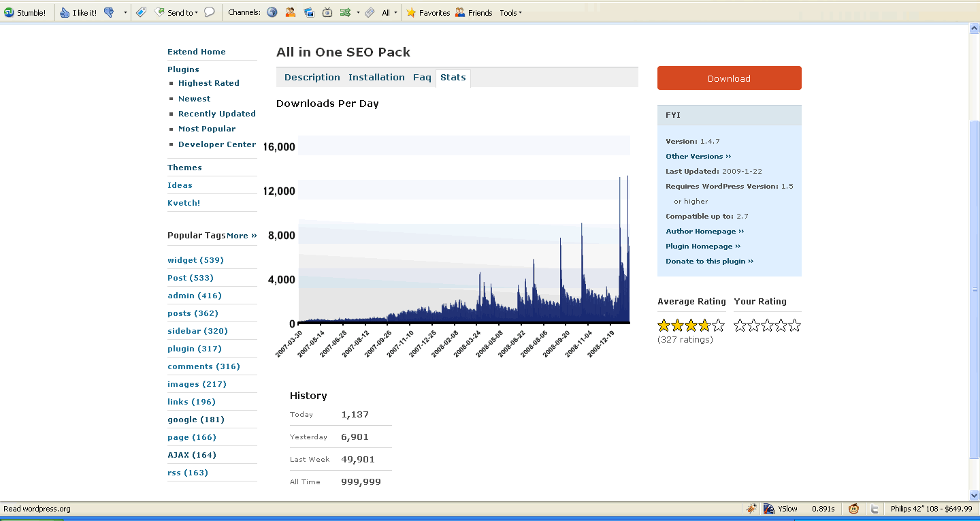
Task: Expand the All channels dropdown
Action: [389, 12]
